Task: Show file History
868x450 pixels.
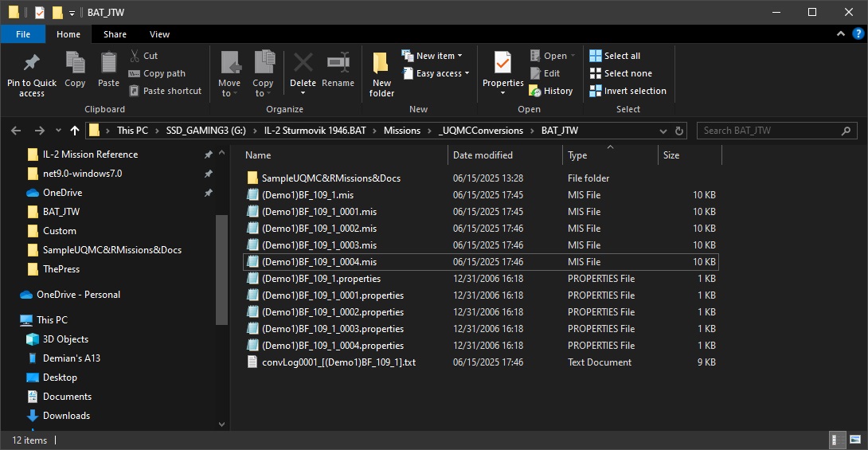Action: pos(551,91)
